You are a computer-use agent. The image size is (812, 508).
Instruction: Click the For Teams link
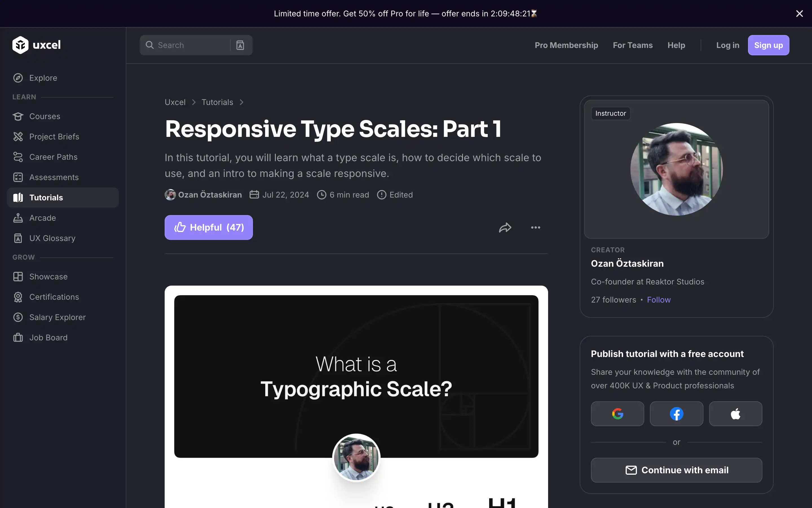tap(632, 45)
